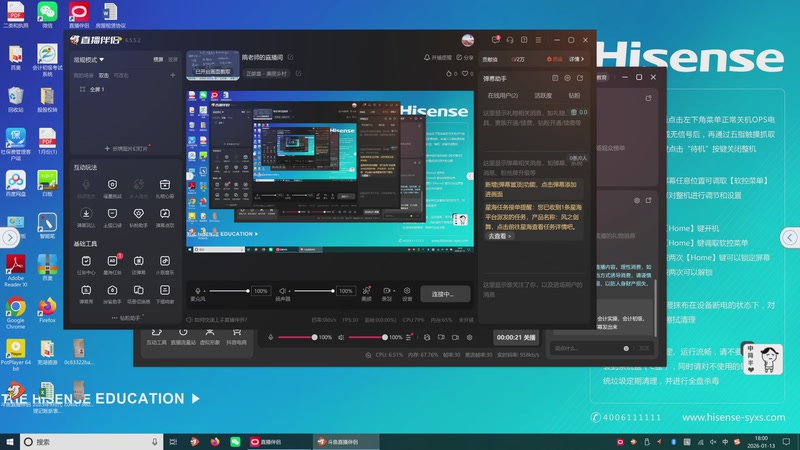Click the 连接中 connecting button
The height and width of the screenshot is (450, 800).
pos(445,294)
